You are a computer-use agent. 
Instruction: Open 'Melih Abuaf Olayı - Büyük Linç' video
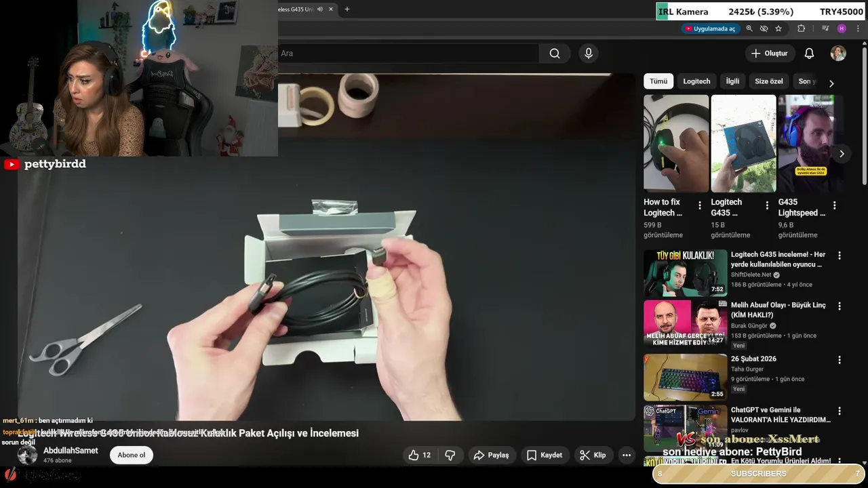(778, 310)
